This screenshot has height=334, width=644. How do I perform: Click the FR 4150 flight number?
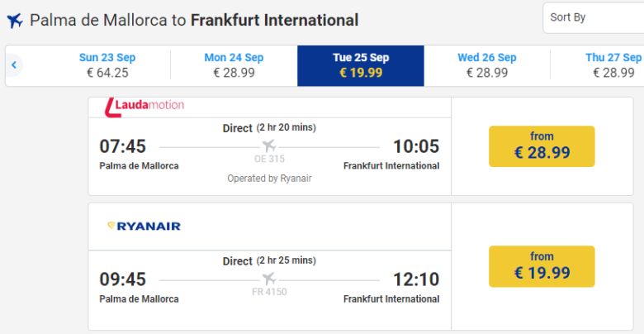point(269,292)
